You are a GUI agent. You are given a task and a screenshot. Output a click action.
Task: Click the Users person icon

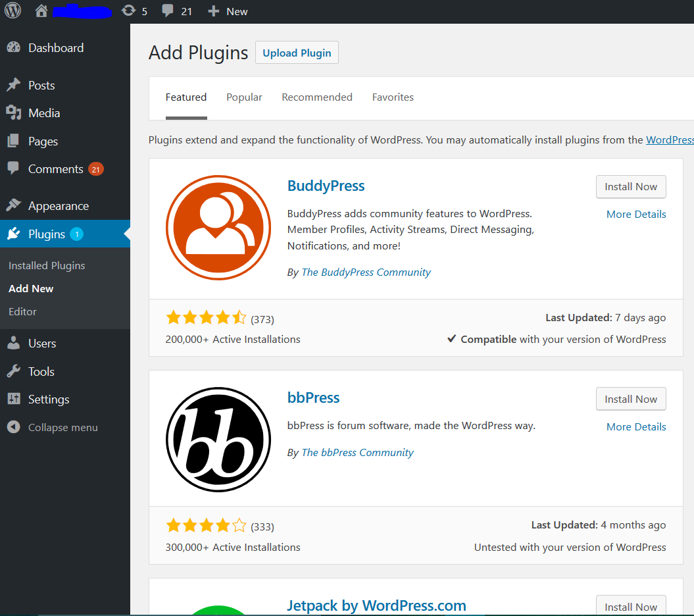tap(14, 343)
